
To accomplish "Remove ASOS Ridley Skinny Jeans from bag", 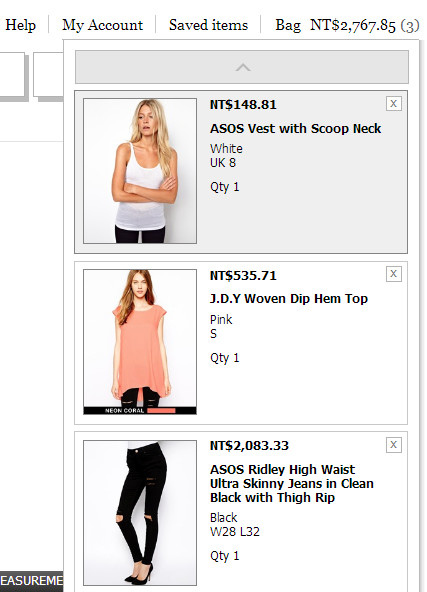I will point(393,445).
